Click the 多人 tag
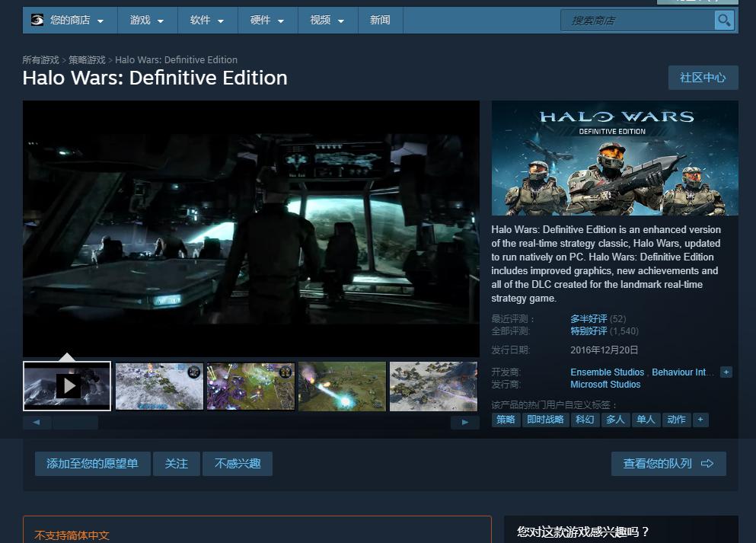 [x=615, y=420]
